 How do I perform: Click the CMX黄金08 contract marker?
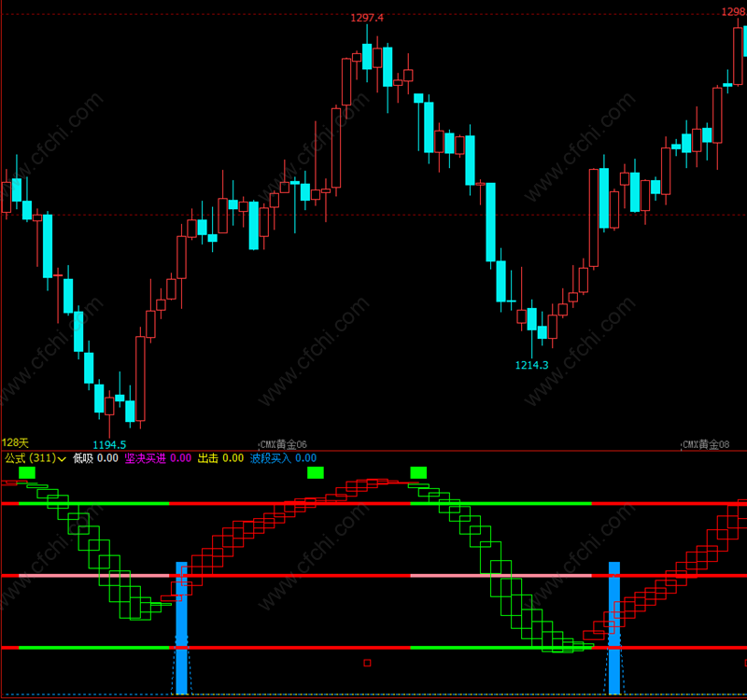tap(706, 445)
